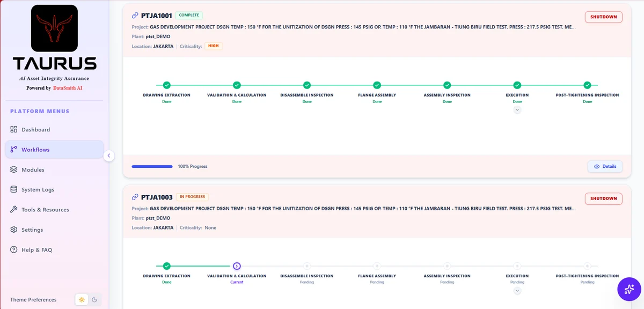644x309 pixels.
Task: Click the SHUTDOWN button on PTJA1001
Action: [604, 17]
